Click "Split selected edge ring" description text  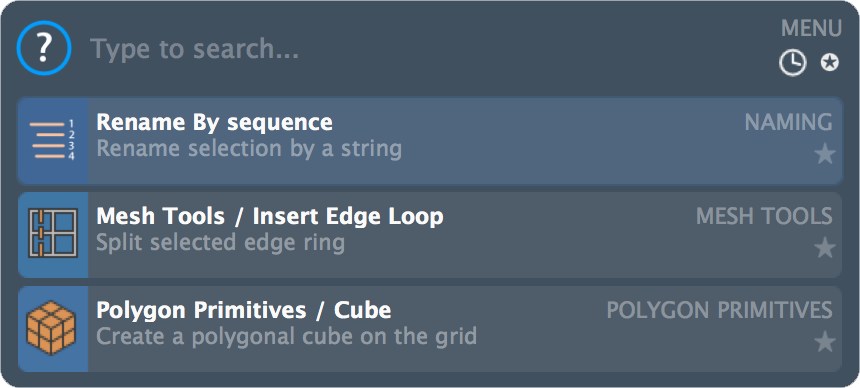point(220,243)
